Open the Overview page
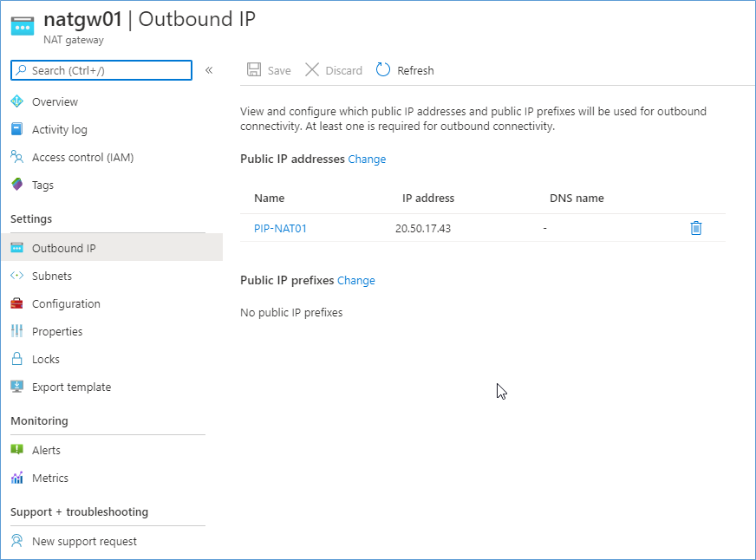 55,101
